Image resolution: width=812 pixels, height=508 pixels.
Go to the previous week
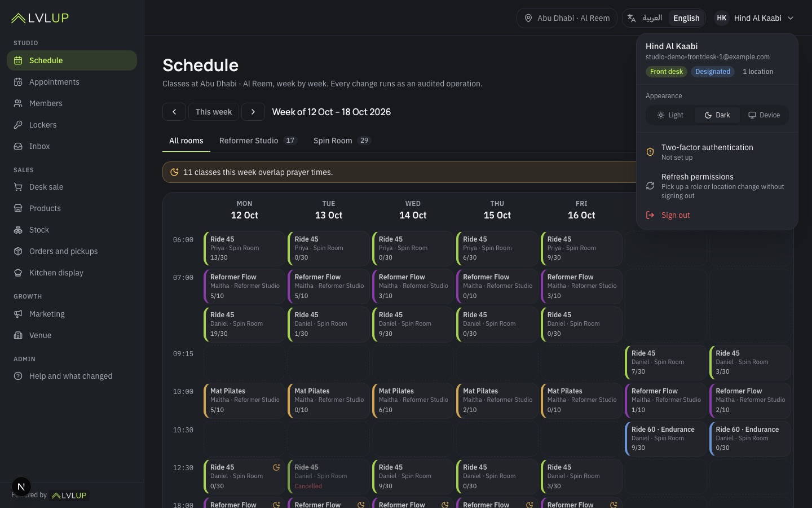click(174, 112)
